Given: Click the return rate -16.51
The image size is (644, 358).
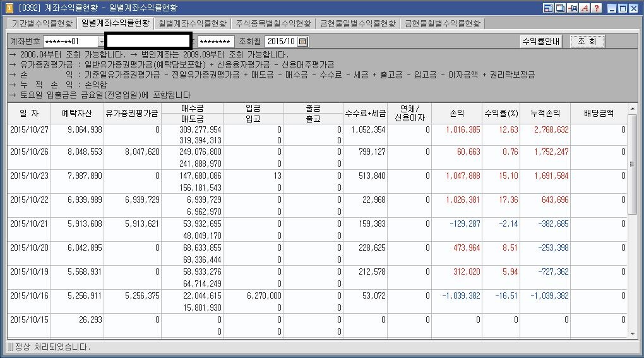Looking at the screenshot, I should (506, 296).
